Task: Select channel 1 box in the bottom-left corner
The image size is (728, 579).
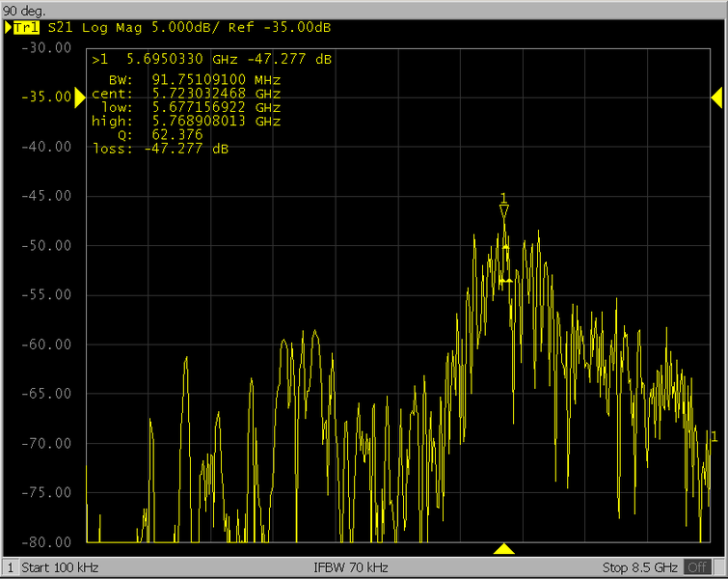Action: click(10, 567)
